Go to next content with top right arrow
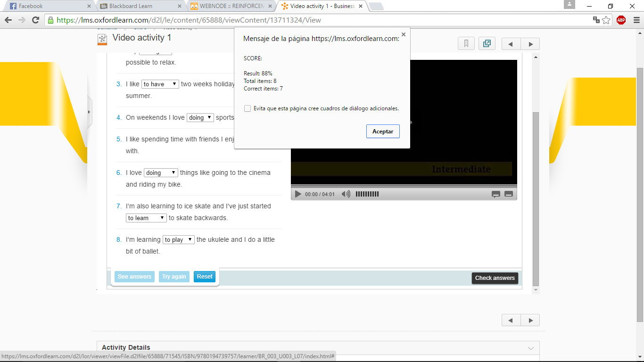This screenshot has width=644, height=362. (x=530, y=44)
